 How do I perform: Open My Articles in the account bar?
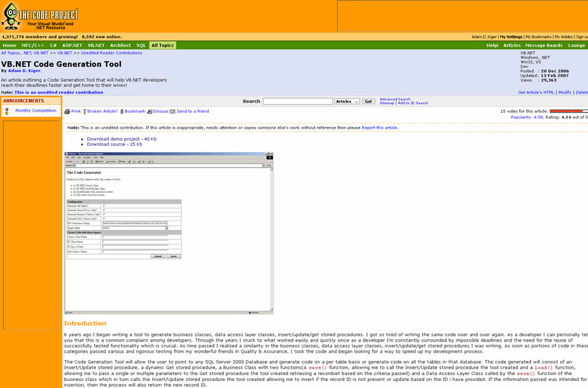(563, 37)
